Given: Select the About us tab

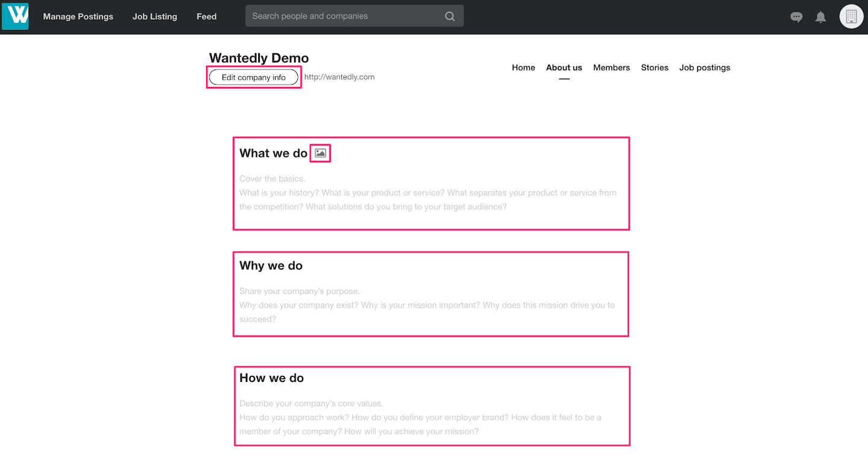Looking at the screenshot, I should (564, 68).
